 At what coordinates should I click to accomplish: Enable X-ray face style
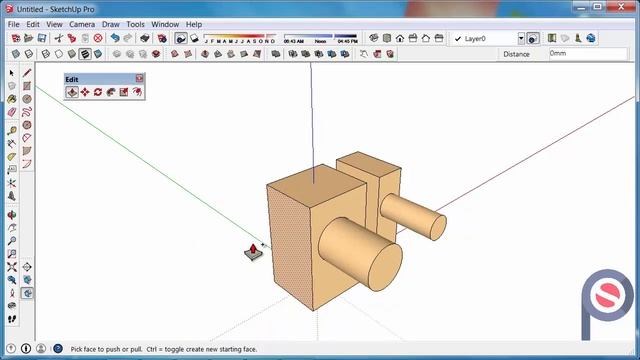coord(16,54)
